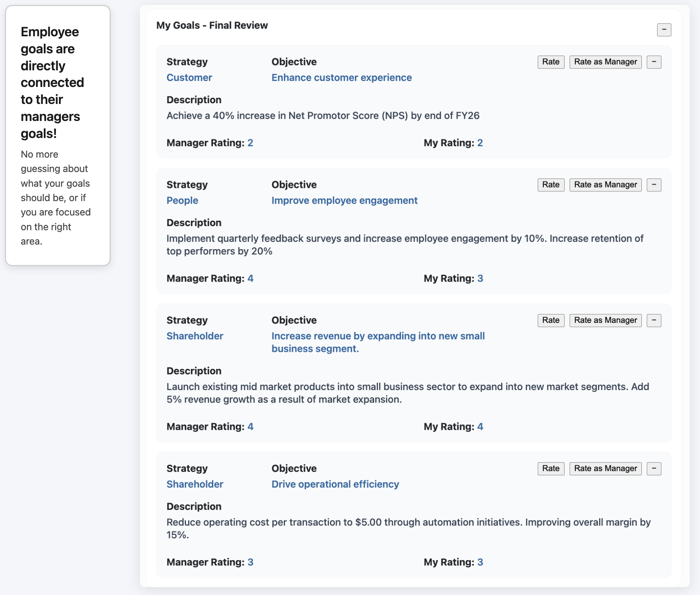Click Rate for Enhance customer experience goal
The image size is (700, 595).
tap(551, 62)
